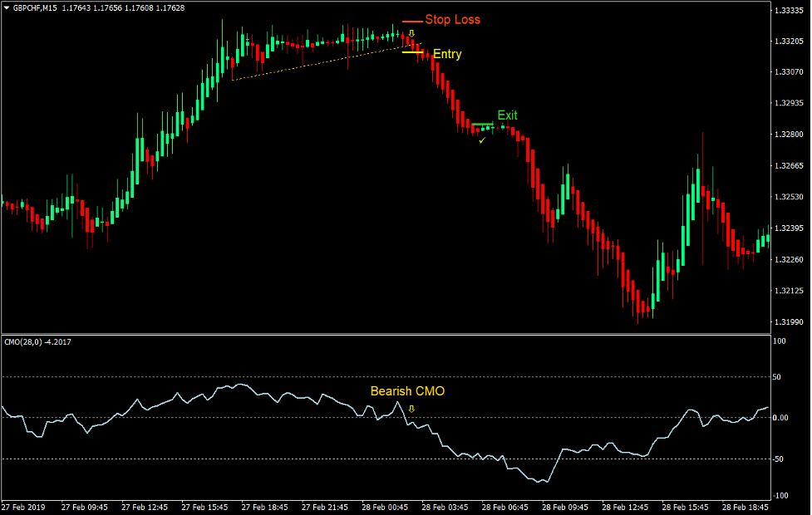This screenshot has height=515, width=812.
Task: Click the green Exit marker line
Action: pos(484,125)
